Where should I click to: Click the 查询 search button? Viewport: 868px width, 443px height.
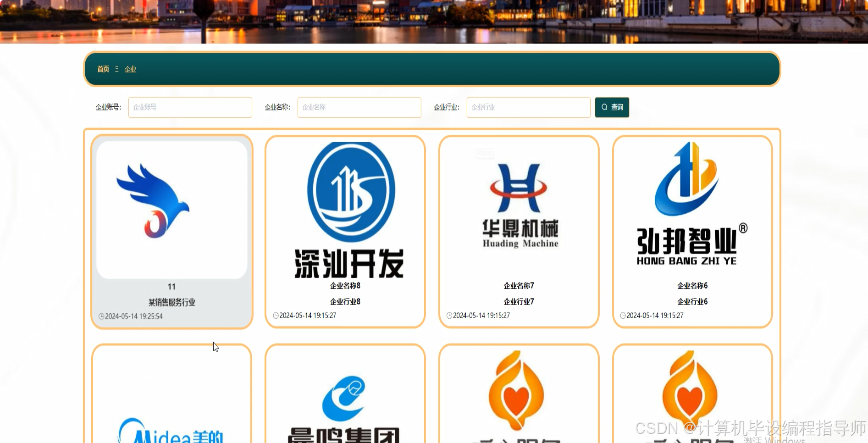(x=612, y=107)
